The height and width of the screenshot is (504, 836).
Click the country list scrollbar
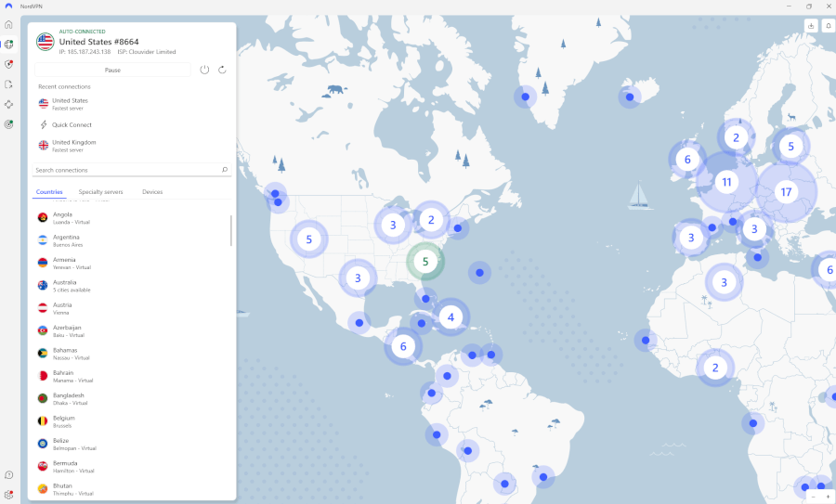coord(231,230)
